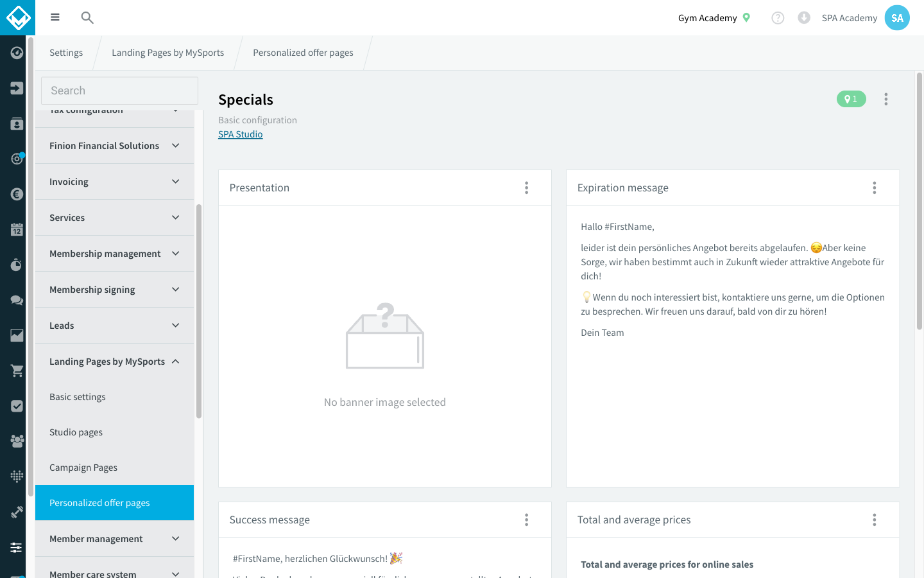Viewport: 924px width, 578px height.
Task: Click the app logo in the top-left corner
Action: coord(17,17)
